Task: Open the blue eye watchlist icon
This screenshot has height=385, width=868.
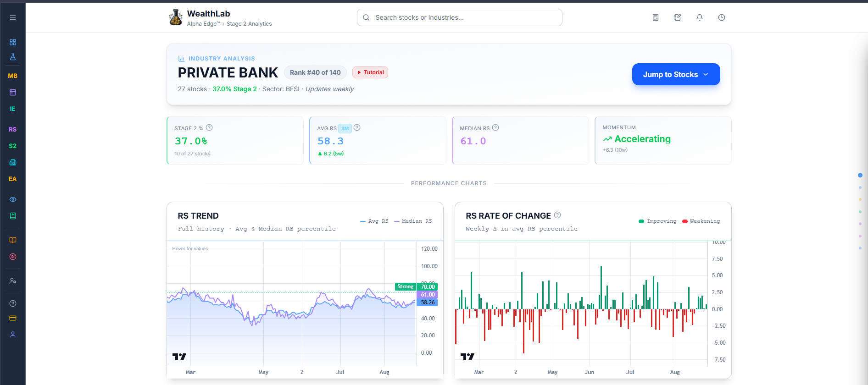Action: coord(13,199)
